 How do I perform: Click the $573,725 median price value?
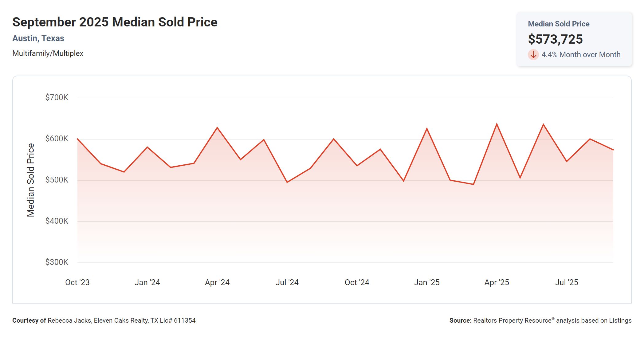pos(555,39)
